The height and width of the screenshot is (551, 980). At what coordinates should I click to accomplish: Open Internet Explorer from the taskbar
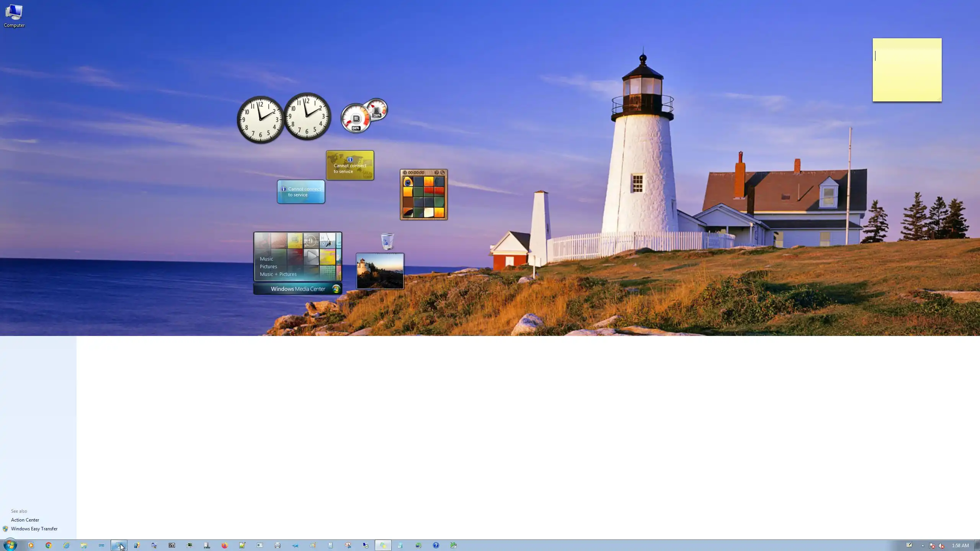click(x=66, y=545)
